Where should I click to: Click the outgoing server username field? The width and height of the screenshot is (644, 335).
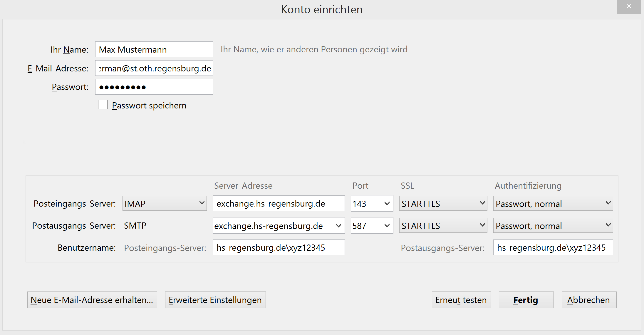553,247
